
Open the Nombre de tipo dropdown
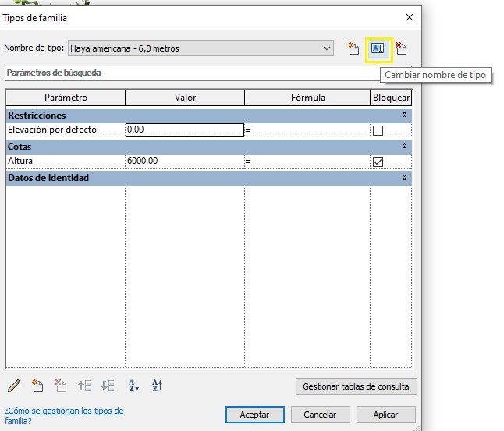pyautogui.click(x=327, y=48)
